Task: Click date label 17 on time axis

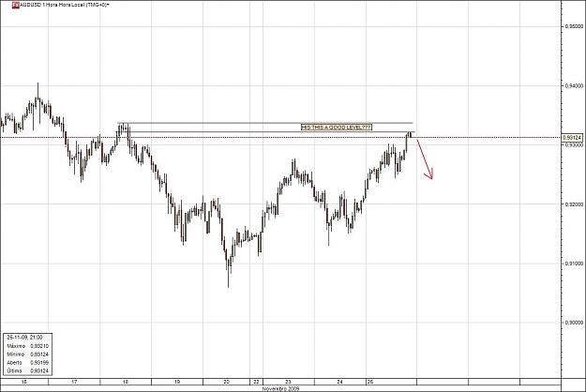Action: point(74,382)
